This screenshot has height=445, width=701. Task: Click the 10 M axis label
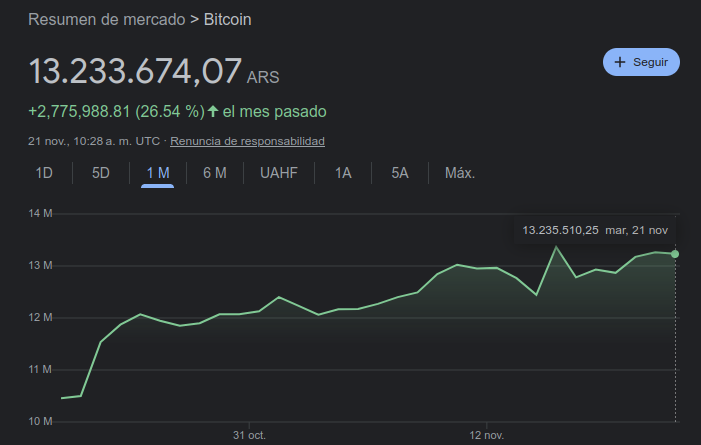click(40, 421)
